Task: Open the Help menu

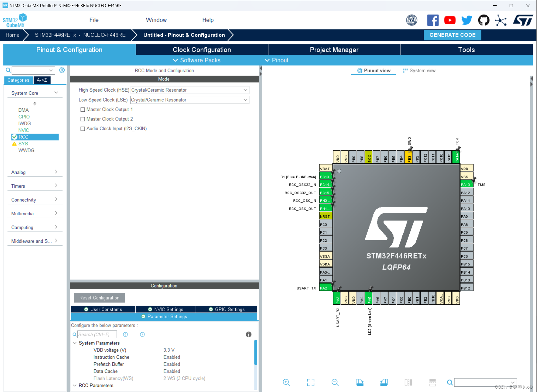Action: click(x=208, y=20)
